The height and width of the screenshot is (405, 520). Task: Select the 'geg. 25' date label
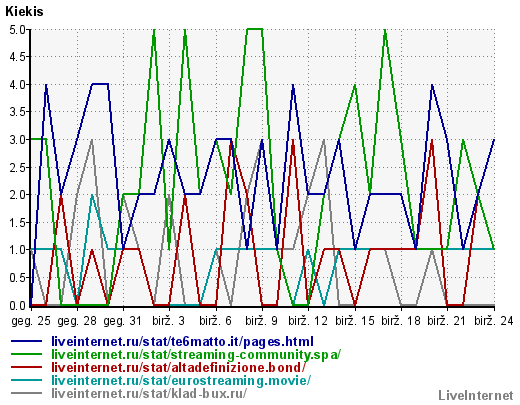click(x=31, y=321)
